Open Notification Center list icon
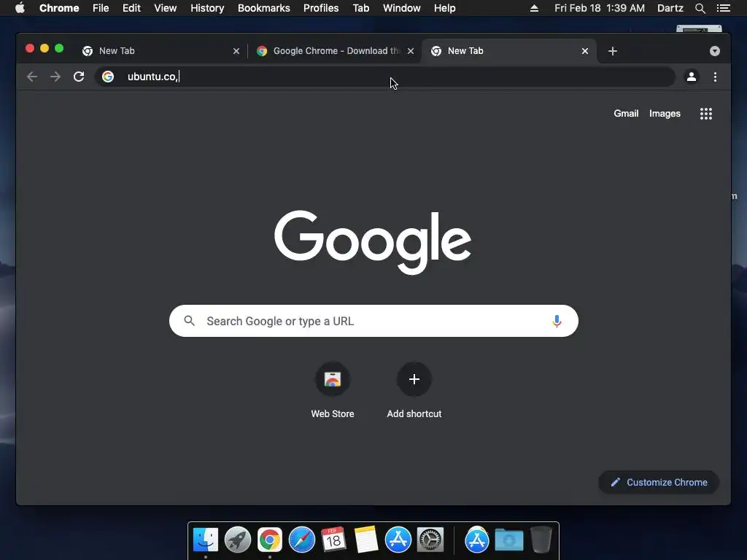Viewport: 747px width, 560px height. tap(724, 8)
